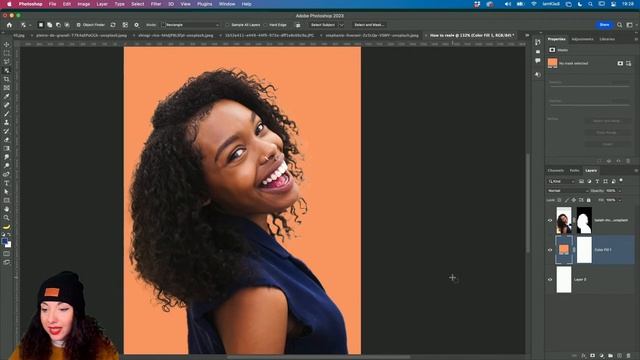This screenshot has height=360, width=640.
Task: Enable Sample All Layers checkbox
Action: (227, 25)
